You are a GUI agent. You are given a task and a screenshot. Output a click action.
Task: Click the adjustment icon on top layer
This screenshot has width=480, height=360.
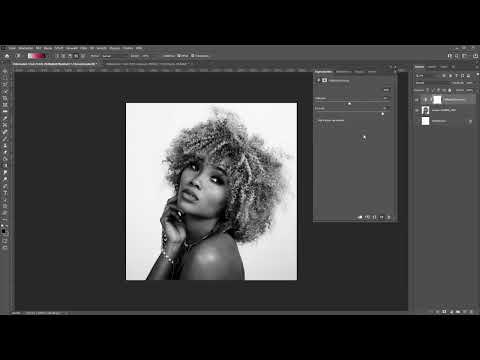click(425, 99)
